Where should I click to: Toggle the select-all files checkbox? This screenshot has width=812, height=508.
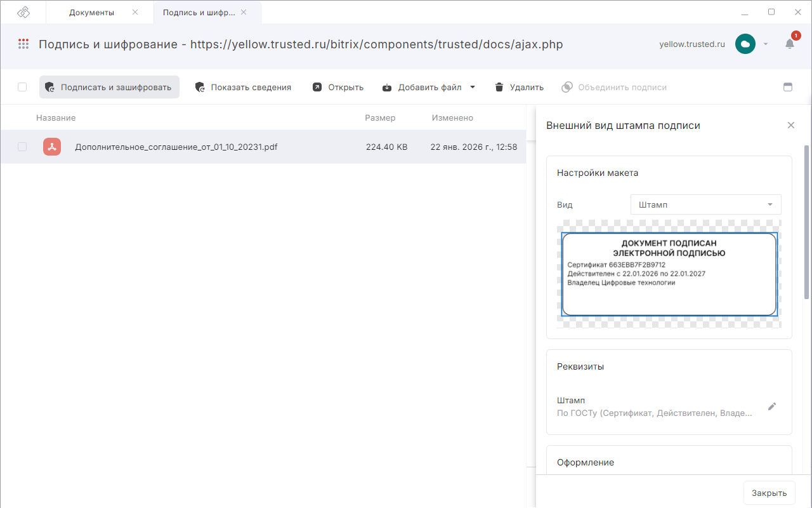pyautogui.click(x=22, y=87)
